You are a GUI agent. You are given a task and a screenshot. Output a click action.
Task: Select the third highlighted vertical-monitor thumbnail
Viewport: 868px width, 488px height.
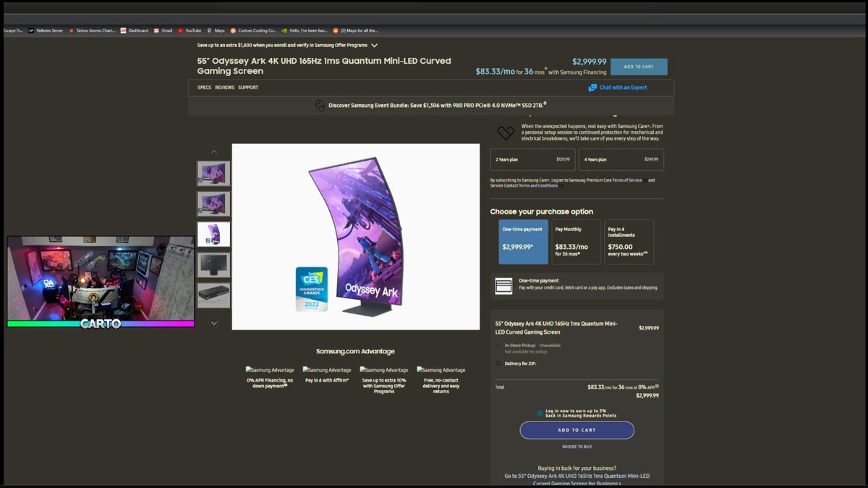[x=214, y=234]
